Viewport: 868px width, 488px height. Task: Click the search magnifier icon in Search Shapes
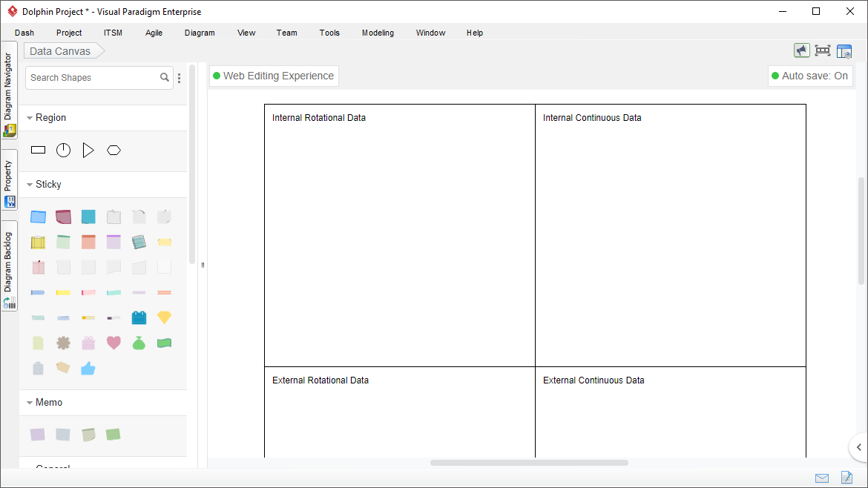pos(165,77)
